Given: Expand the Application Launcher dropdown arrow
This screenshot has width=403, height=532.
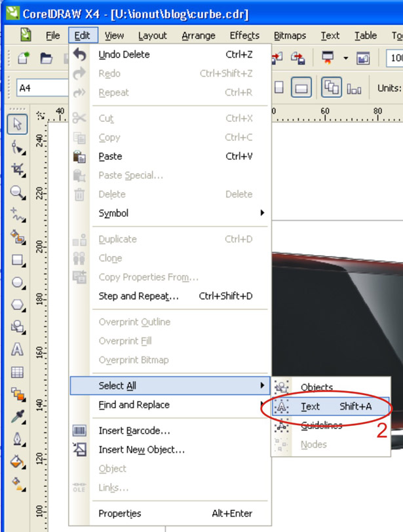Looking at the screenshot, I should click(x=346, y=58).
